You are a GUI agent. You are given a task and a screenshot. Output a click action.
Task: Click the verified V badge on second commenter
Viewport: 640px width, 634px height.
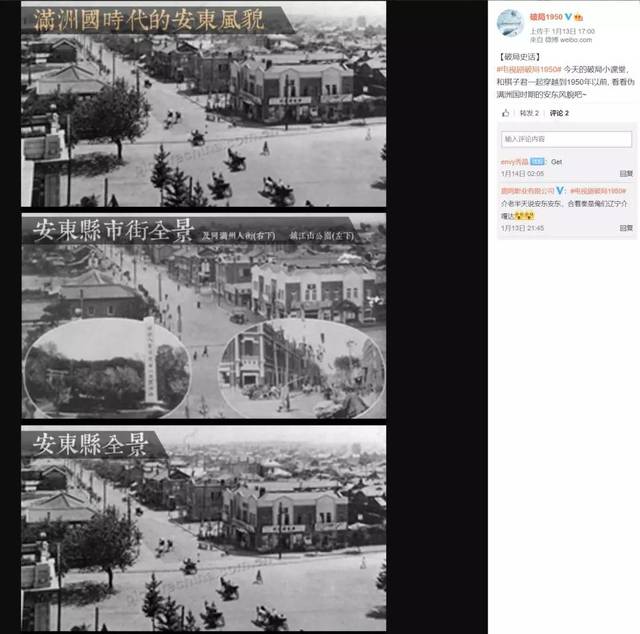pos(560,191)
